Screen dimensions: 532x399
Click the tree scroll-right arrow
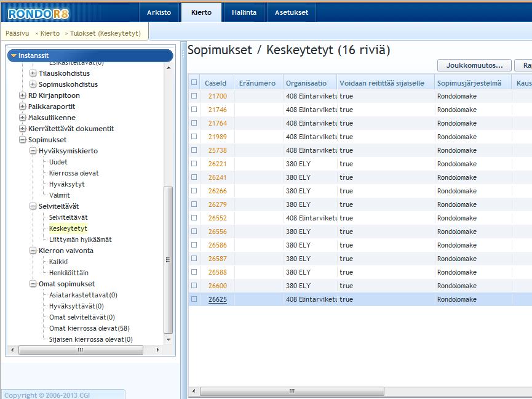coord(157,350)
